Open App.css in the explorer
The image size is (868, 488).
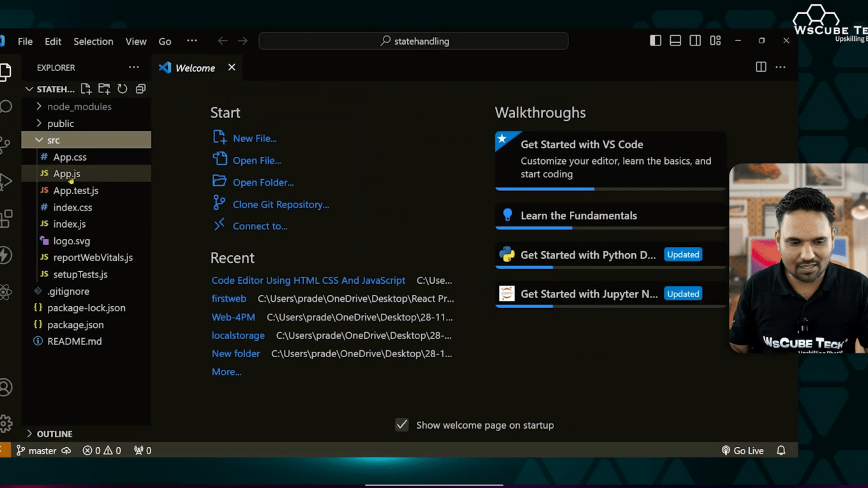86,157
